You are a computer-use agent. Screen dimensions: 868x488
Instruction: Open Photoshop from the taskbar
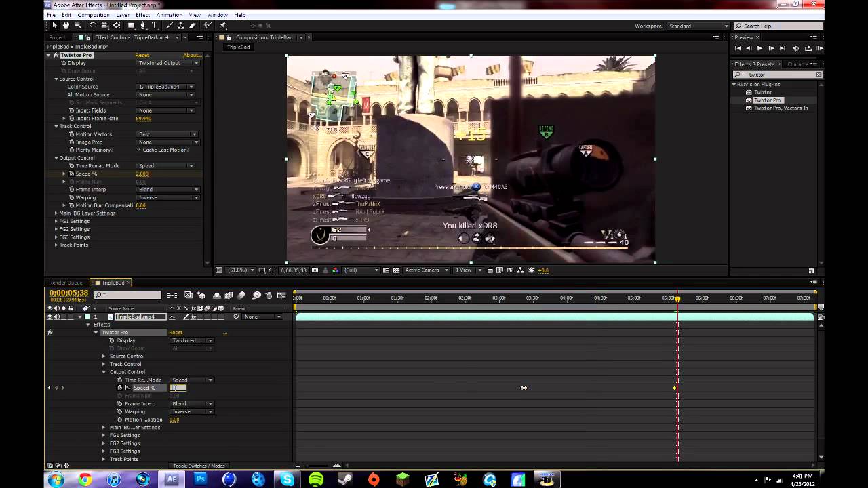pyautogui.click(x=201, y=479)
